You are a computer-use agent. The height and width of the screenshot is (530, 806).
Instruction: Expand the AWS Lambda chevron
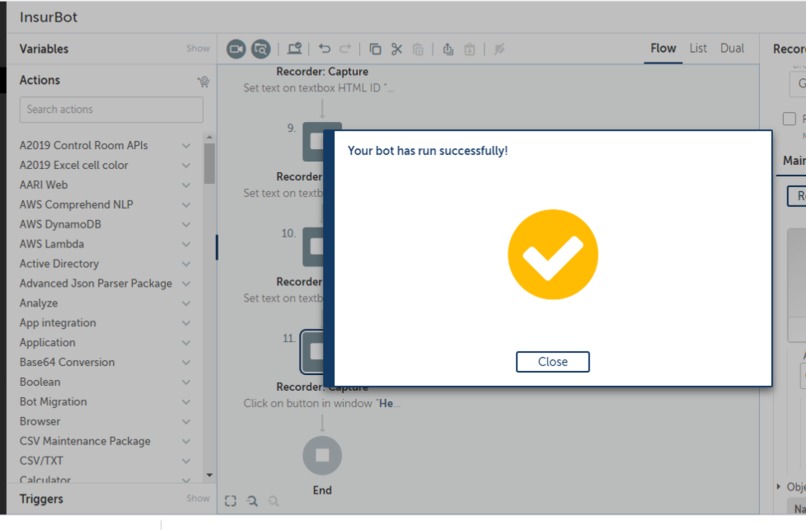186,244
